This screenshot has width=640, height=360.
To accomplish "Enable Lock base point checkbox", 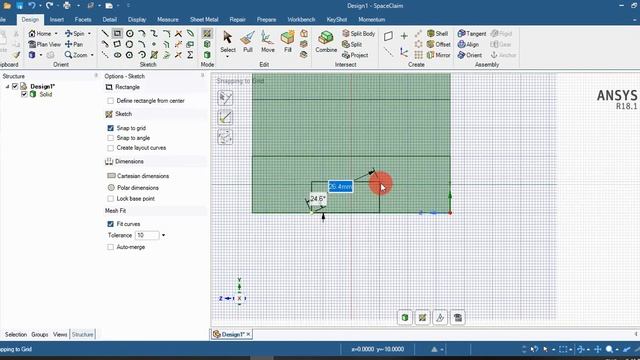I will point(110,198).
